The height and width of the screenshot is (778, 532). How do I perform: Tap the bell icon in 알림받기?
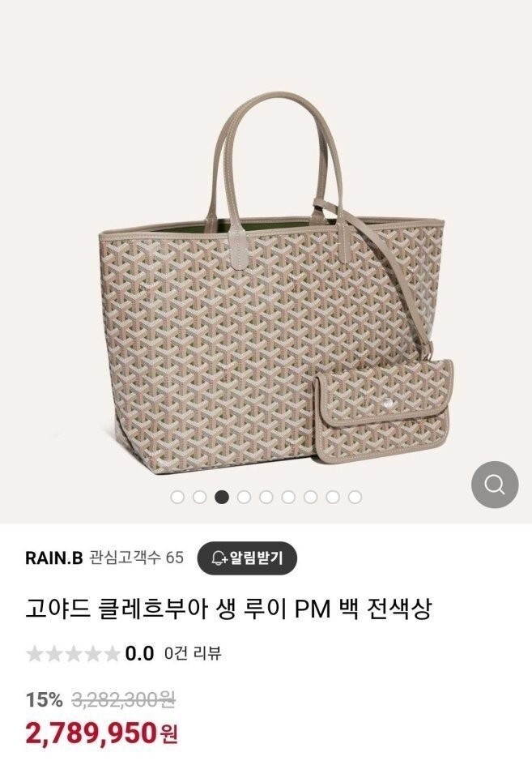click(x=218, y=558)
